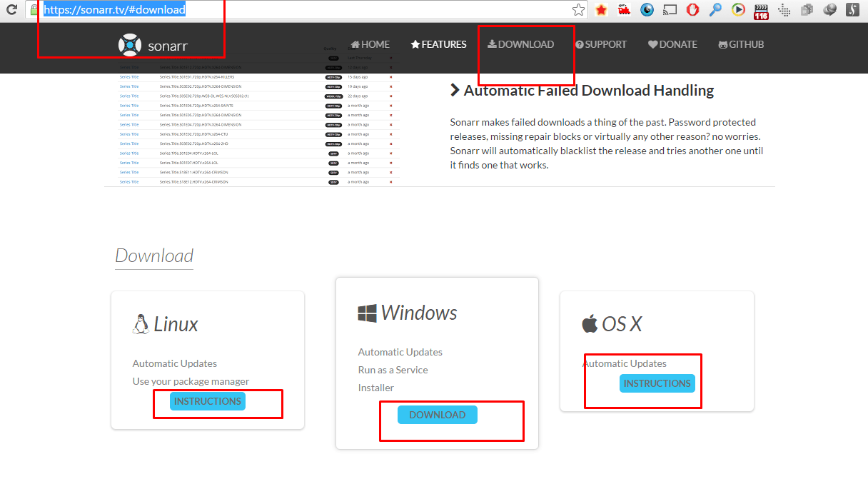Click the red train extension icon
868x494 pixels.
pyautogui.click(x=625, y=10)
